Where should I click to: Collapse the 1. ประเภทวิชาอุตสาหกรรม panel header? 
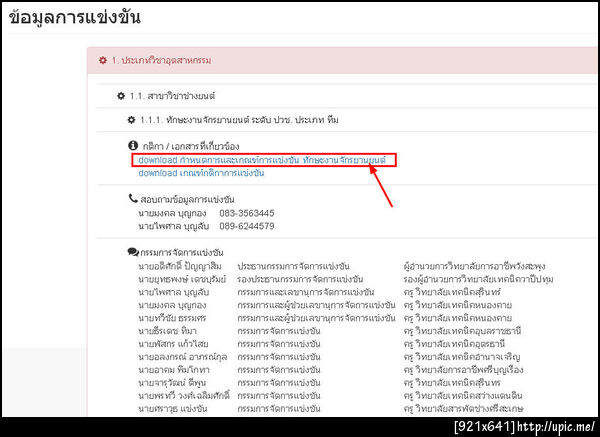point(343,60)
